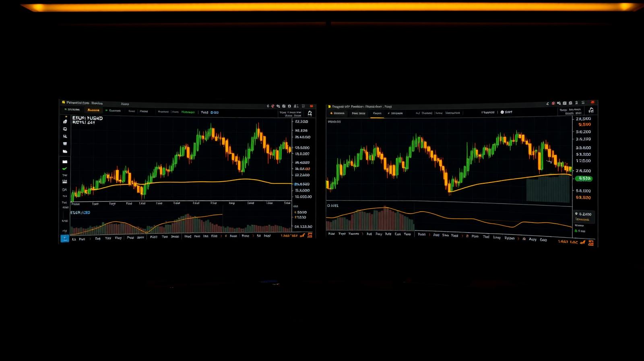This screenshot has width=644, height=361.
Task: Click the orange chart icon at right window bottom right
Action: [x=582, y=242]
